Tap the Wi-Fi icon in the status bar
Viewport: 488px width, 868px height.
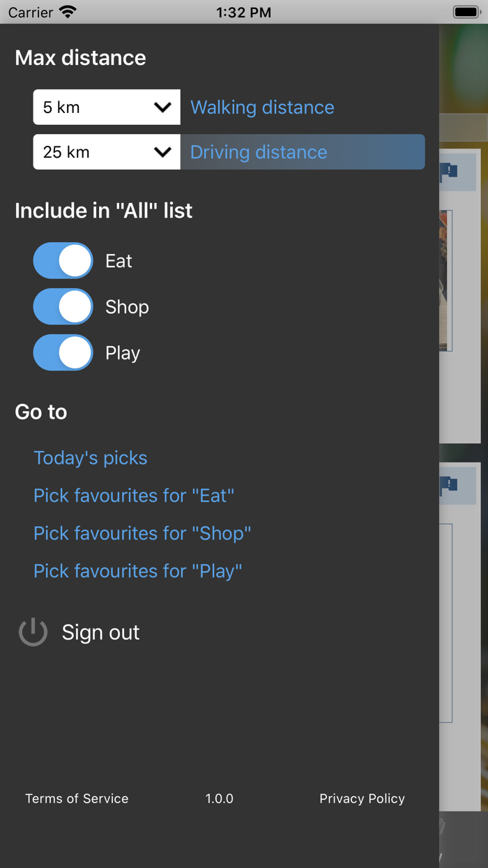[67, 11]
